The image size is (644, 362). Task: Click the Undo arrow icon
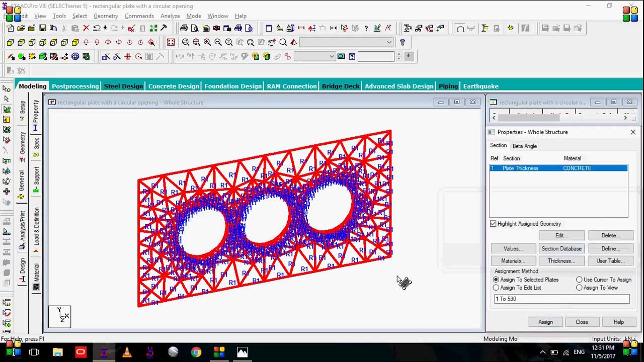(x=97, y=28)
